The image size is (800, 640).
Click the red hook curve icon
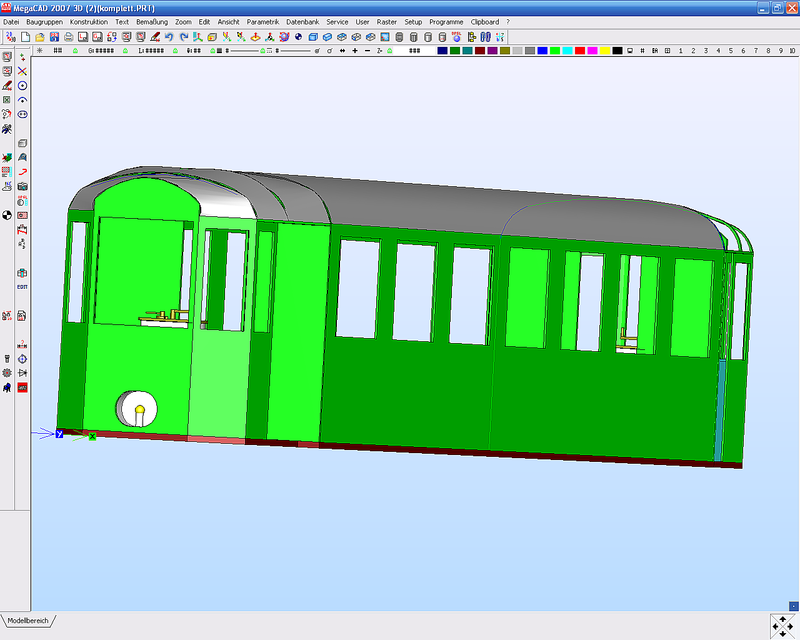(22, 172)
